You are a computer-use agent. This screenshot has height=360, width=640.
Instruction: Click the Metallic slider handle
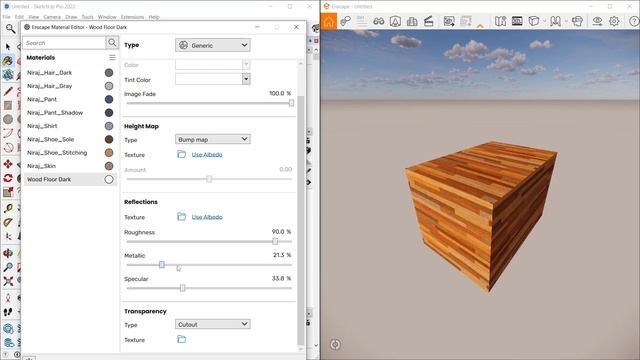pyautogui.click(x=162, y=265)
